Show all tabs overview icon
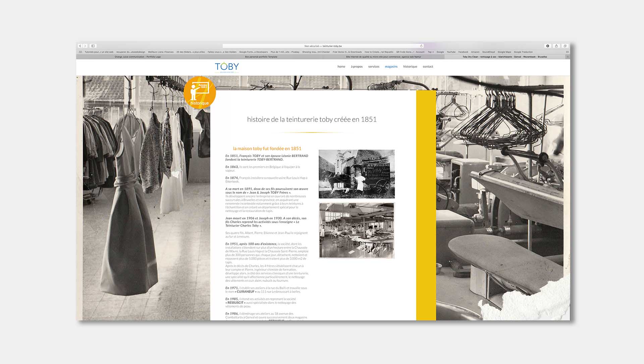 coord(565,46)
